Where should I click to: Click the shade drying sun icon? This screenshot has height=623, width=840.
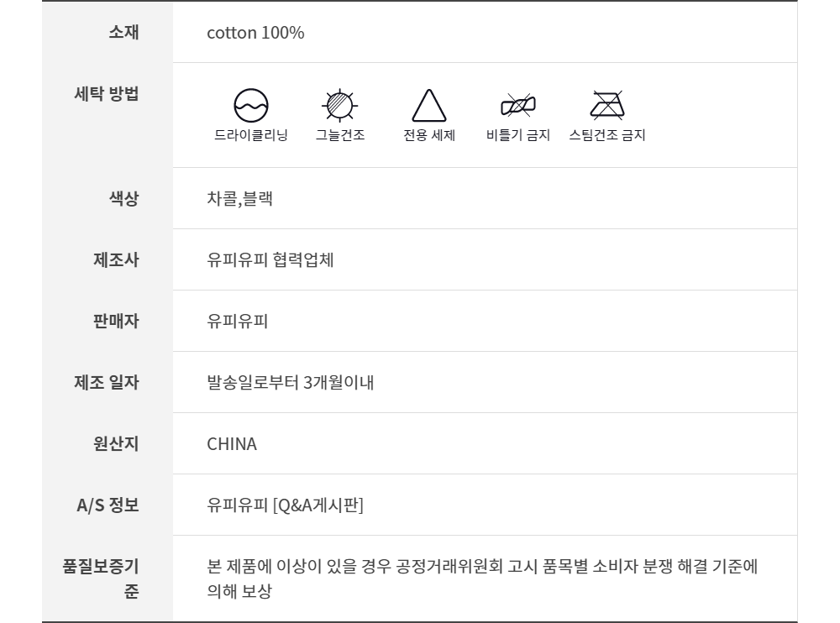[x=340, y=106]
